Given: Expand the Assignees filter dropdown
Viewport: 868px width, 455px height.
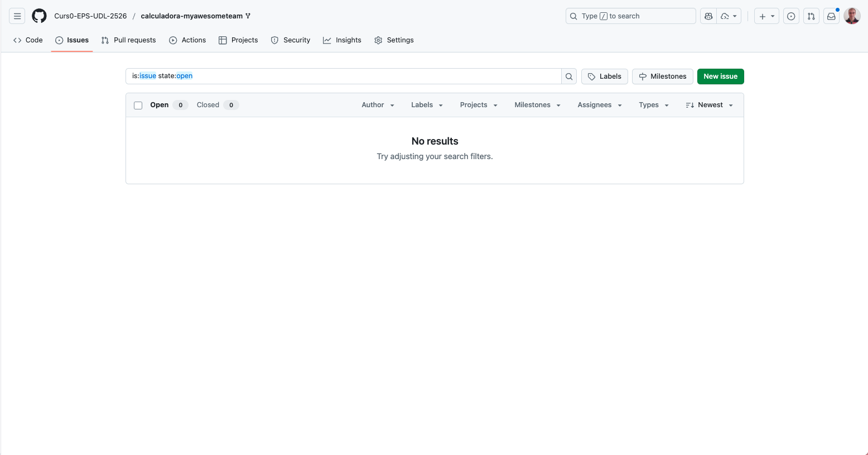Looking at the screenshot, I should (x=600, y=105).
